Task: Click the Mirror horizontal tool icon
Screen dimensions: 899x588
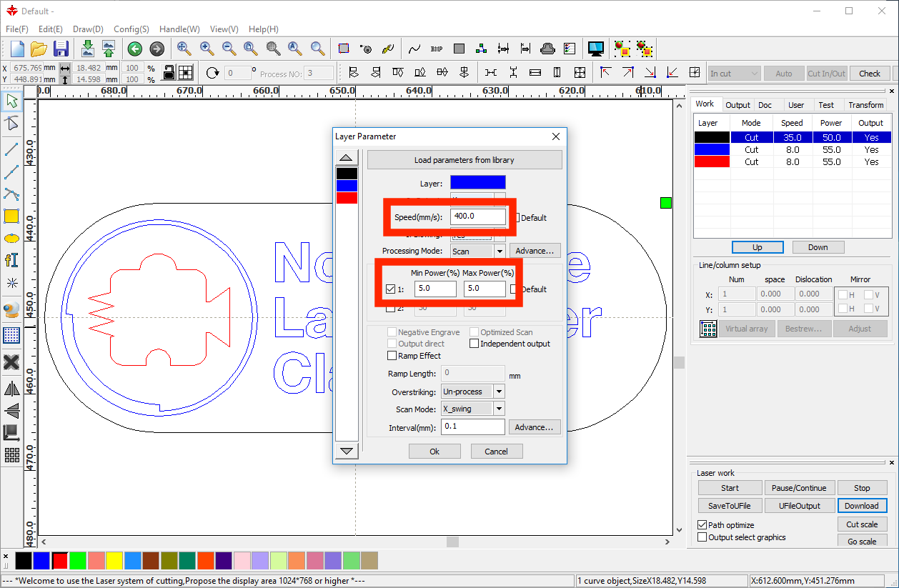Action: tap(11, 389)
